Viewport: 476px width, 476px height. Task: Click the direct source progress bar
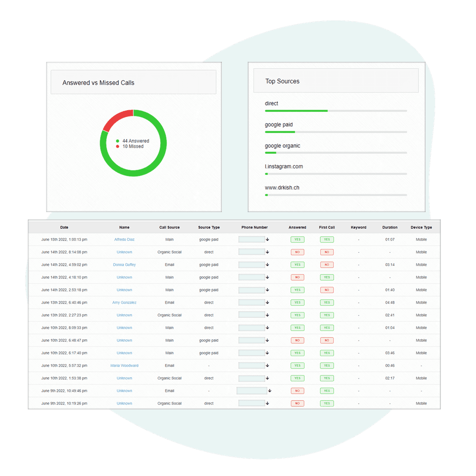(335, 111)
